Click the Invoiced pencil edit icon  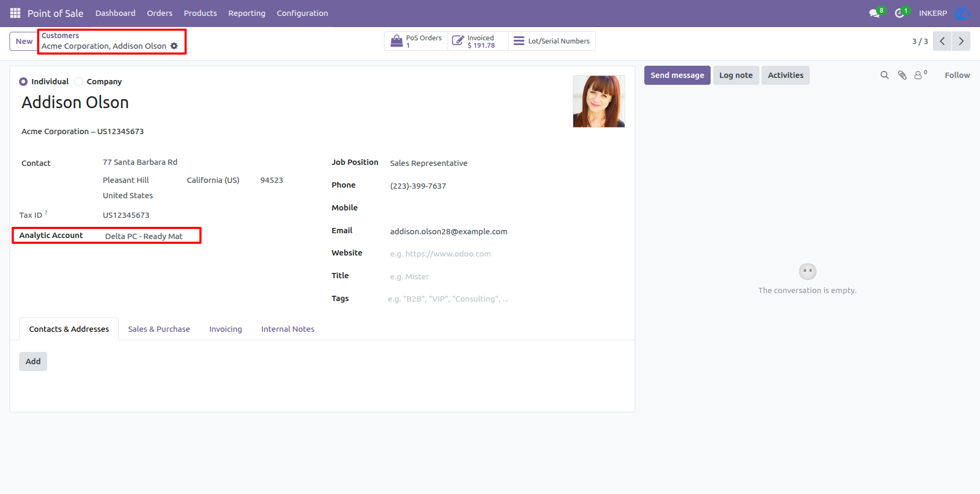(x=458, y=41)
